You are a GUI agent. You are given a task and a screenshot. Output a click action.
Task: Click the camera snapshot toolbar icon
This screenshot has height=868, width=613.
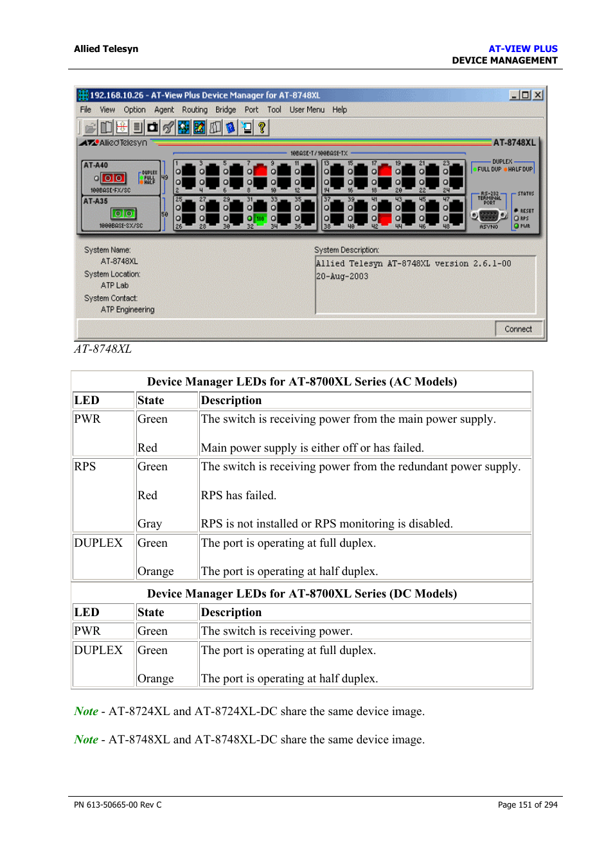(153, 127)
